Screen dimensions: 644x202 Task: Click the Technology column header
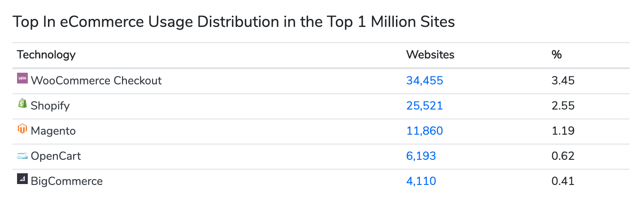pyautogui.click(x=46, y=55)
